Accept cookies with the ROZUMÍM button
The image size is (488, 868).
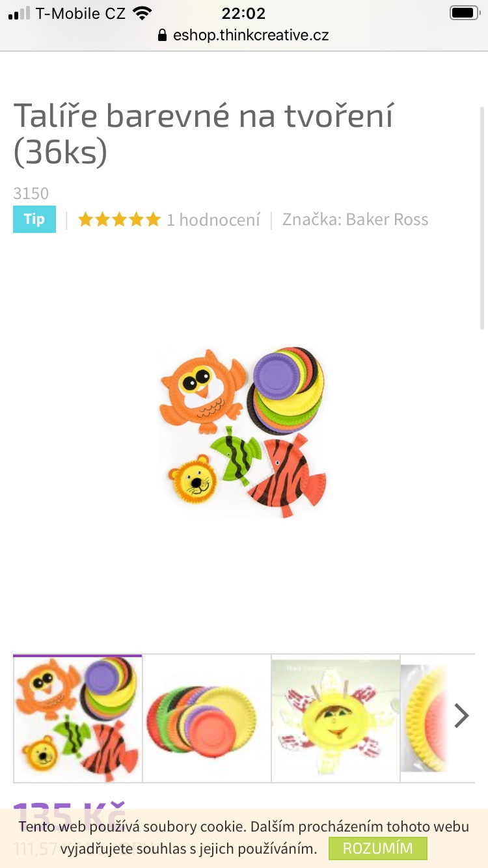click(x=377, y=848)
